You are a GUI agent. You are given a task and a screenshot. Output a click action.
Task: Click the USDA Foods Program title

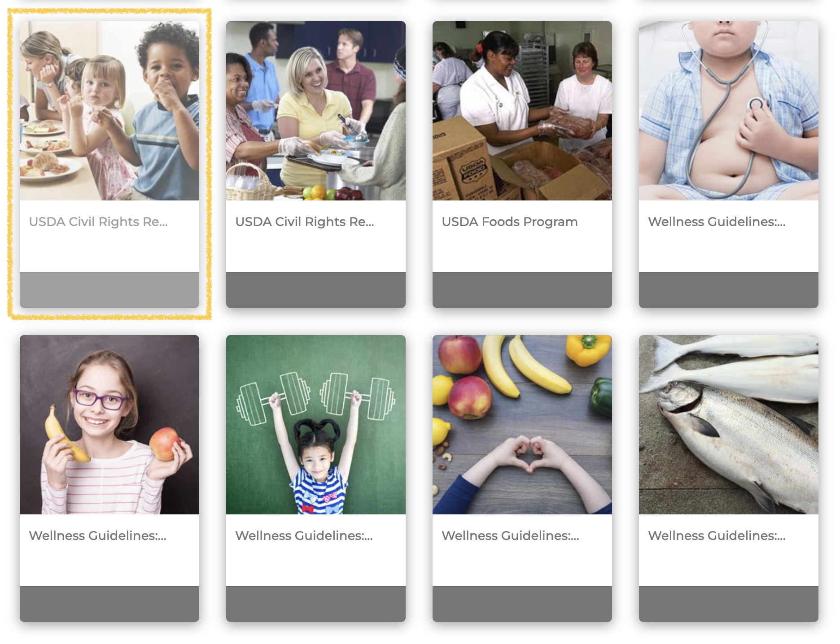pyautogui.click(x=510, y=222)
